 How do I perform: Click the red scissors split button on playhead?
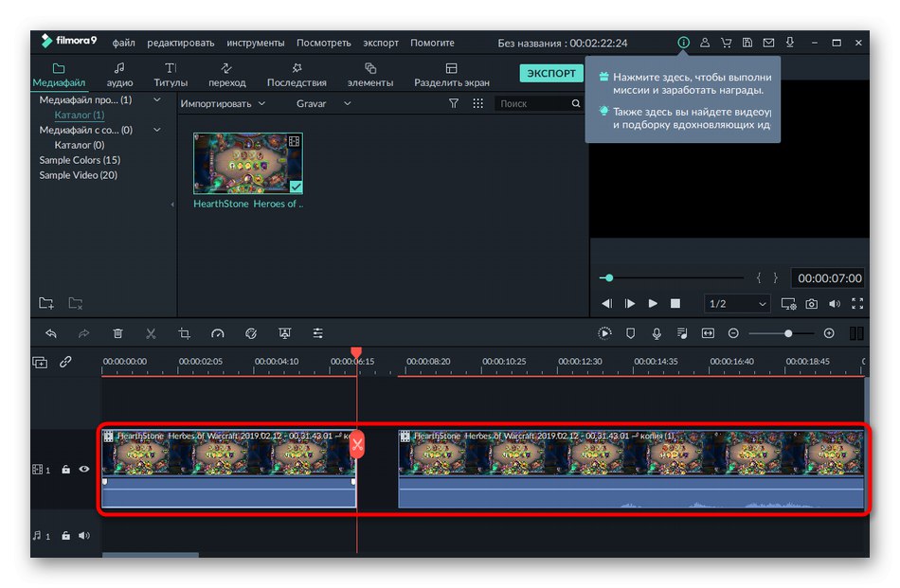(357, 444)
